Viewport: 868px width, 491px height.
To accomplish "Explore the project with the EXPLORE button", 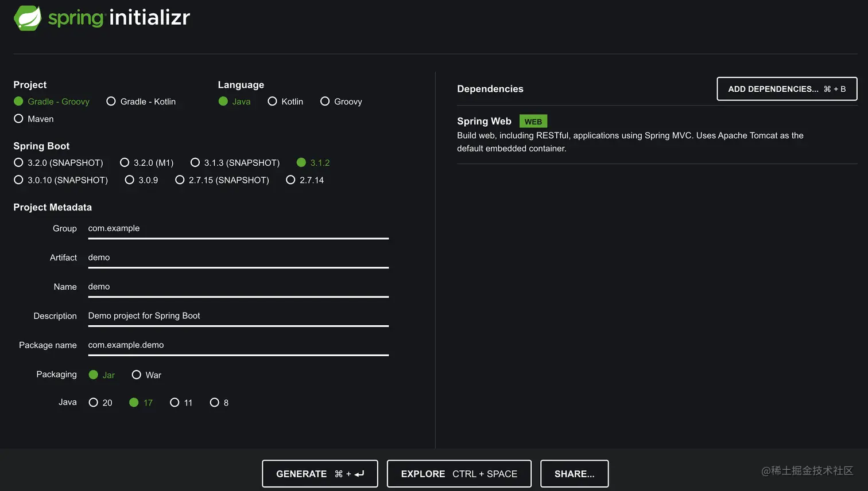I will 459,474.
